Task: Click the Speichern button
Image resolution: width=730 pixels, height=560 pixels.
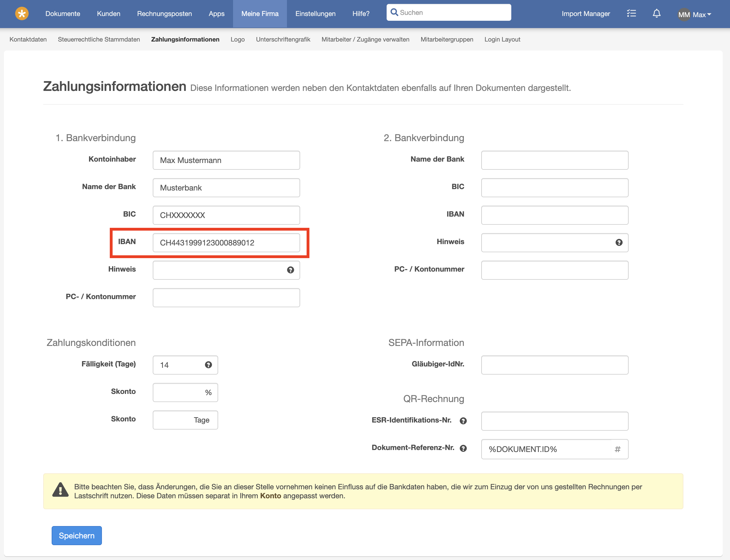Action: [77, 536]
